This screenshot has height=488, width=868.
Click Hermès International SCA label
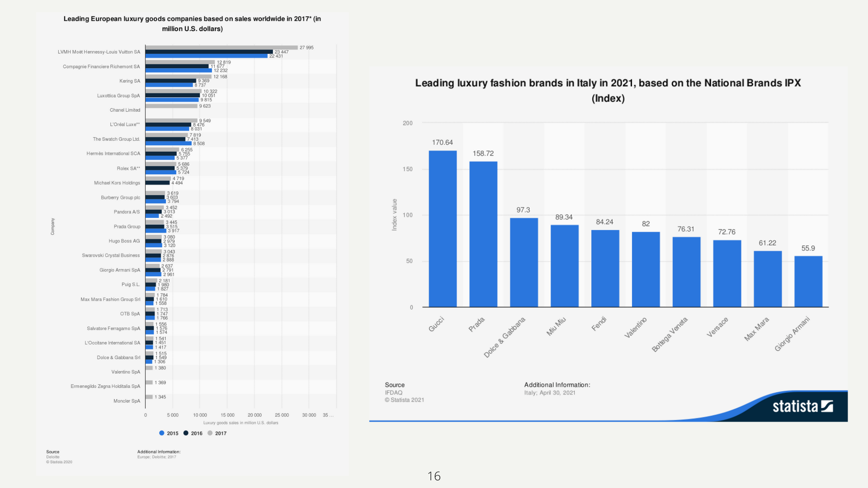(x=113, y=154)
